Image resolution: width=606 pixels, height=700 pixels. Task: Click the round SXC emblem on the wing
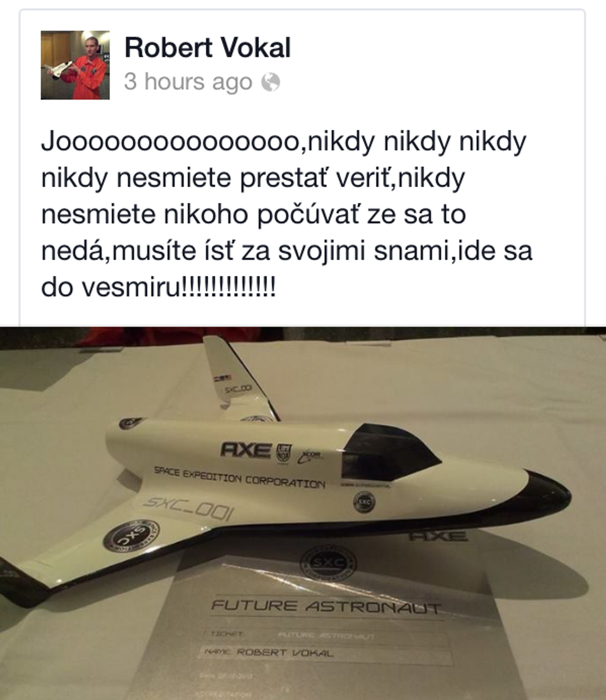pos(131,535)
